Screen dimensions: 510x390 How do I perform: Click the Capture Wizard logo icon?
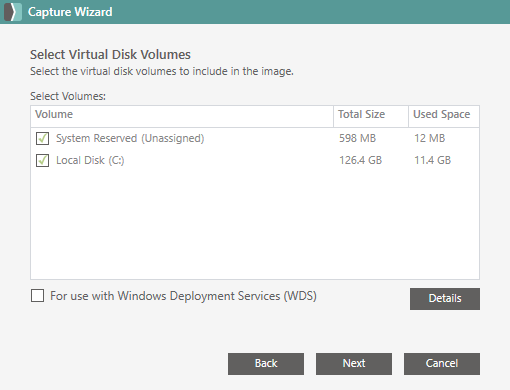13,12
